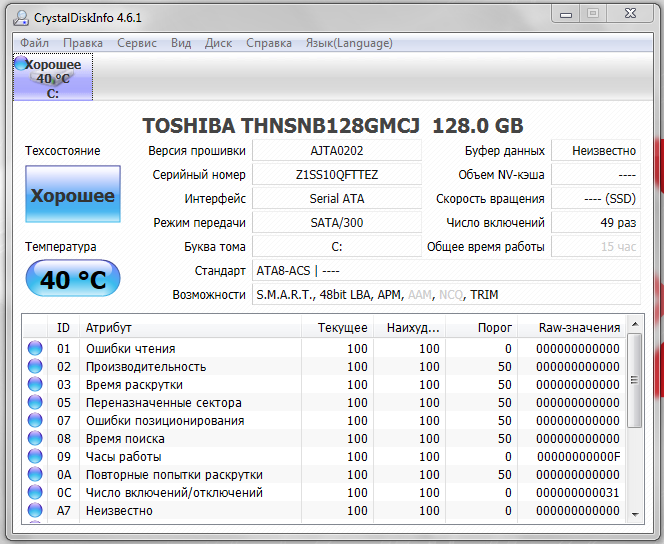
Task: Click the CrystalDiskInfo title bar app icon
Action: coord(21,17)
